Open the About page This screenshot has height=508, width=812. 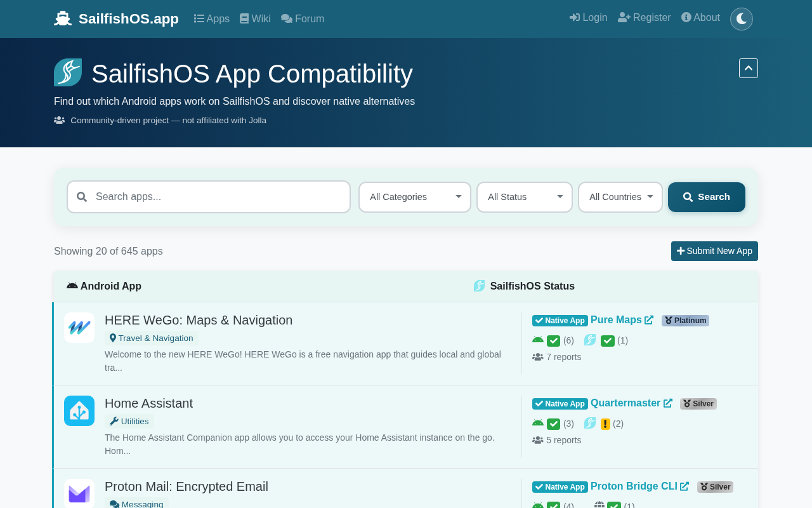[x=700, y=18]
